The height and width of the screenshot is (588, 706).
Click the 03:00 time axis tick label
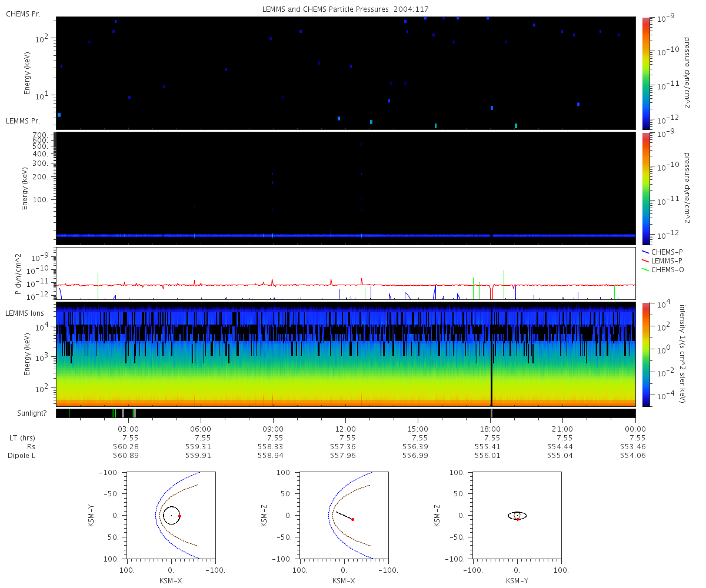click(x=128, y=429)
